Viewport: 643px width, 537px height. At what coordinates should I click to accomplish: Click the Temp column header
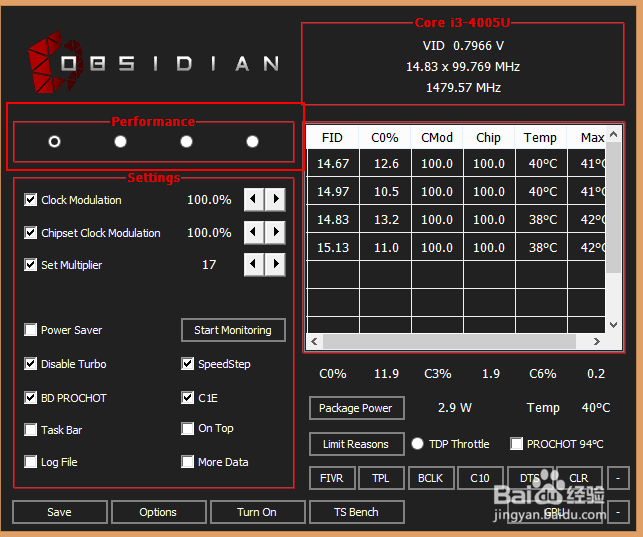pos(541,138)
